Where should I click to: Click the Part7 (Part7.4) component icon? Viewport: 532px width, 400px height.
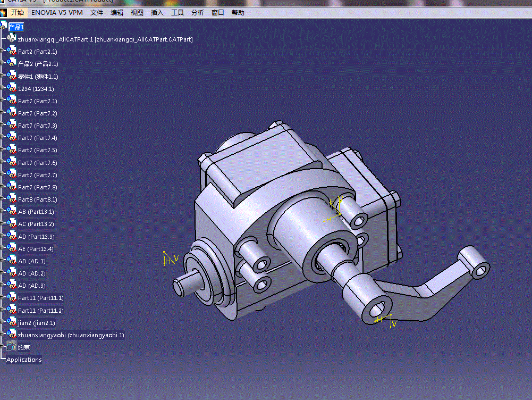tap(12, 137)
